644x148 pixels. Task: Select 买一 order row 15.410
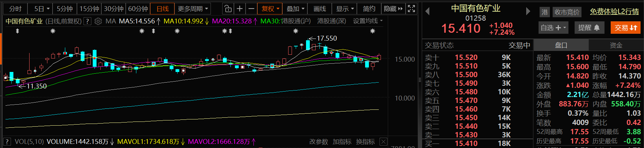(x=477, y=144)
